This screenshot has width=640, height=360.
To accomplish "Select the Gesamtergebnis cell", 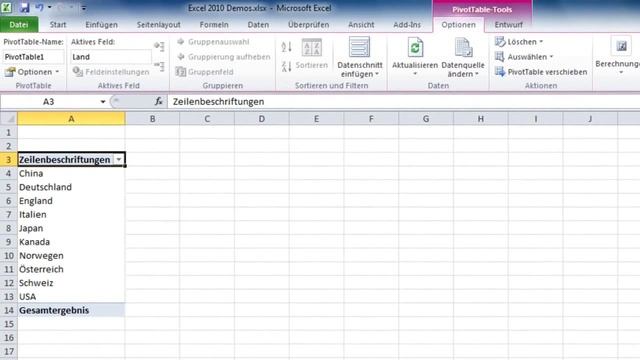I will [71, 310].
